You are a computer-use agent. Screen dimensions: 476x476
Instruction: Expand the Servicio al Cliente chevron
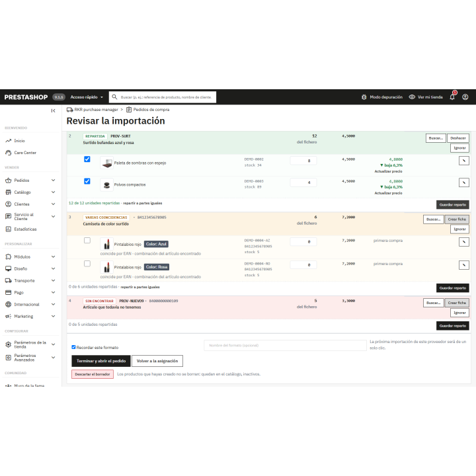pyautogui.click(x=53, y=216)
